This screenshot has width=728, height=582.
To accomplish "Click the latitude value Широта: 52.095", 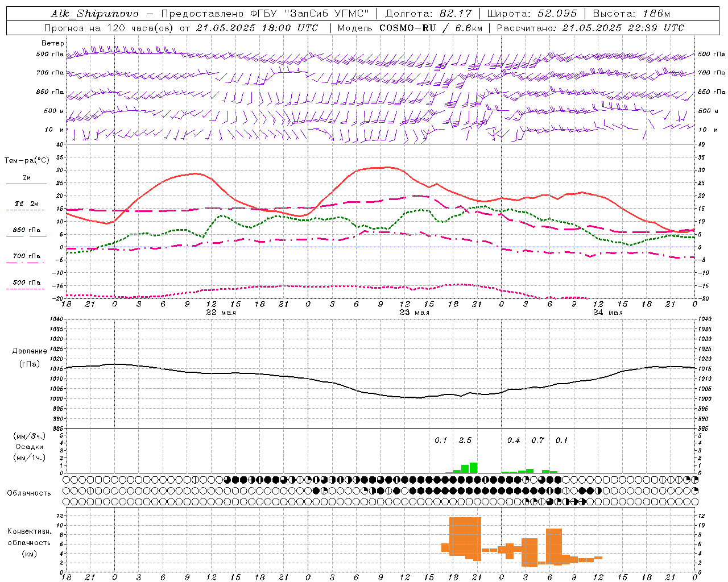I will coord(532,14).
